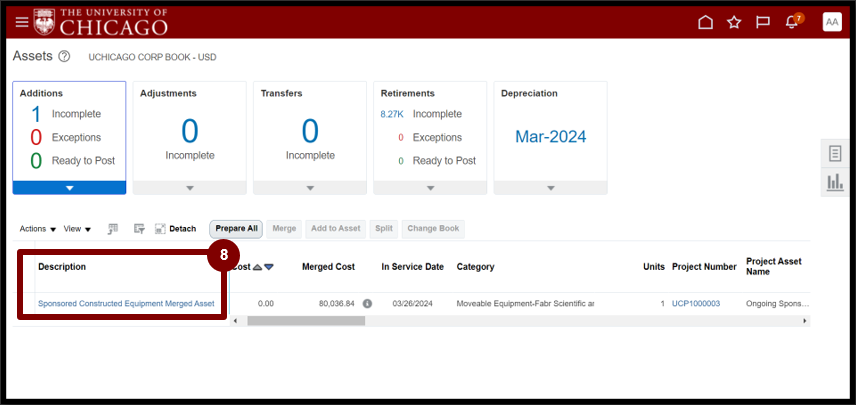Click the Freeze columns toolbar icon

click(x=113, y=229)
